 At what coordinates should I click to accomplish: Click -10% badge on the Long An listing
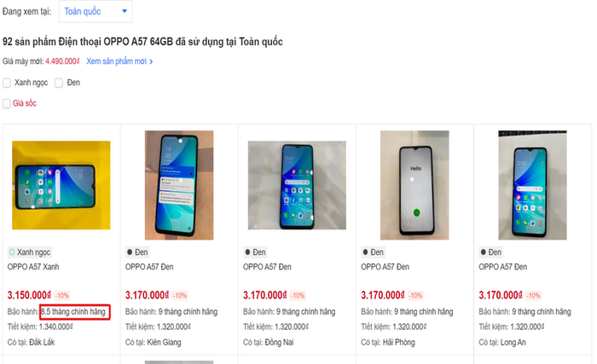point(534,296)
